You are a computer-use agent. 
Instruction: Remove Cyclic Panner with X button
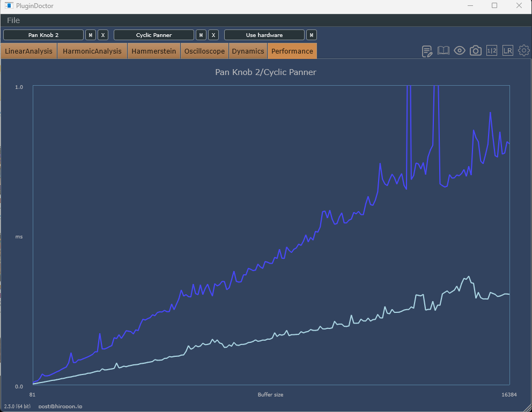click(x=213, y=35)
